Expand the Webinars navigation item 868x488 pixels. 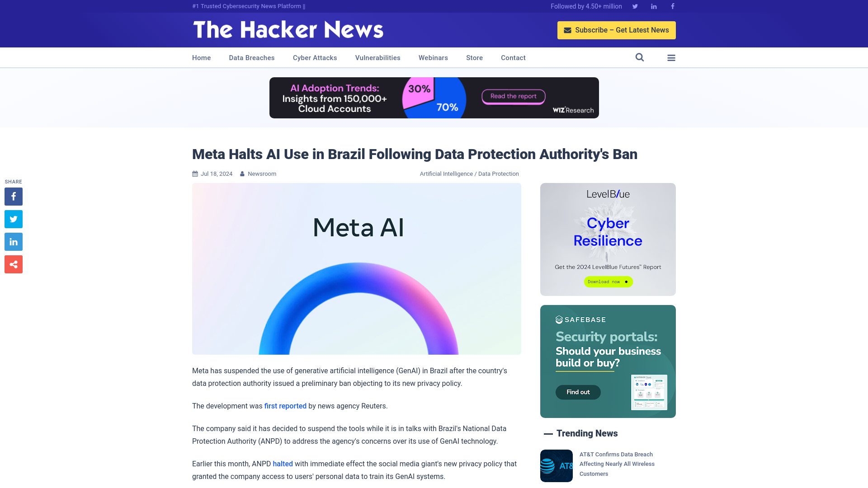click(x=433, y=57)
